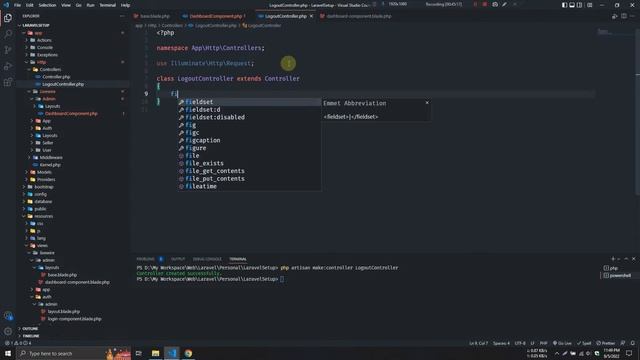Open login-component.blade.php in Explorer
Screen dimensions: 640x360
(x=74, y=319)
